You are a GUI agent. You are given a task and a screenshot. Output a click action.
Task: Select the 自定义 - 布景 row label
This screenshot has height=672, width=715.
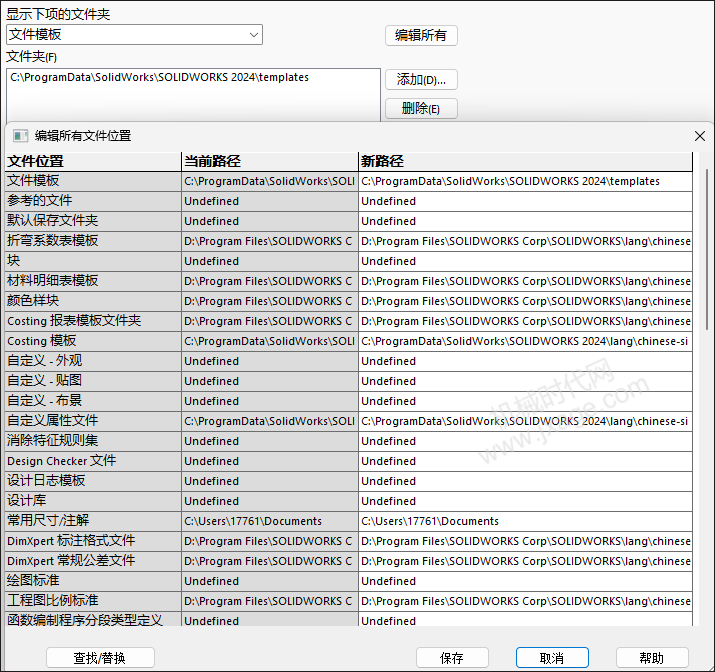pos(93,401)
